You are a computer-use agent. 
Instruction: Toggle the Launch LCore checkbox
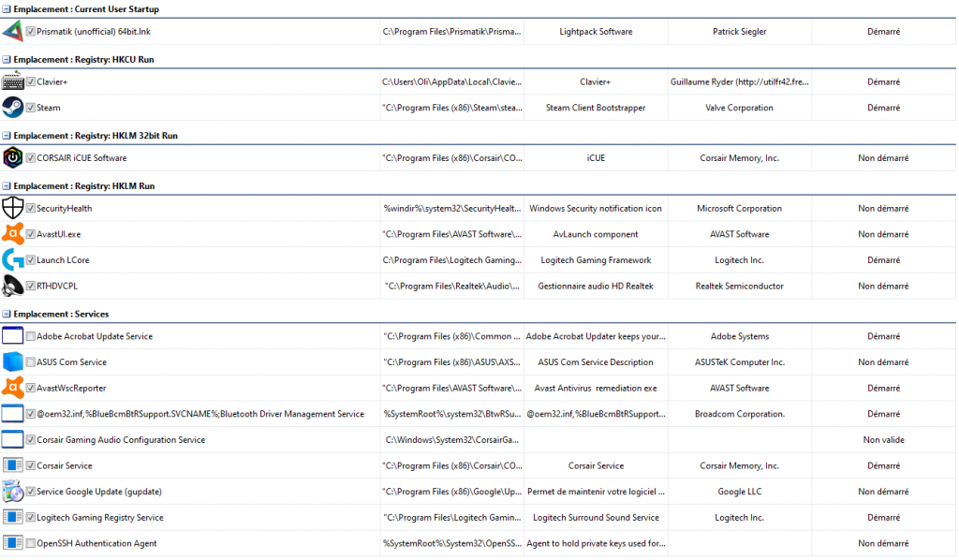coord(31,259)
